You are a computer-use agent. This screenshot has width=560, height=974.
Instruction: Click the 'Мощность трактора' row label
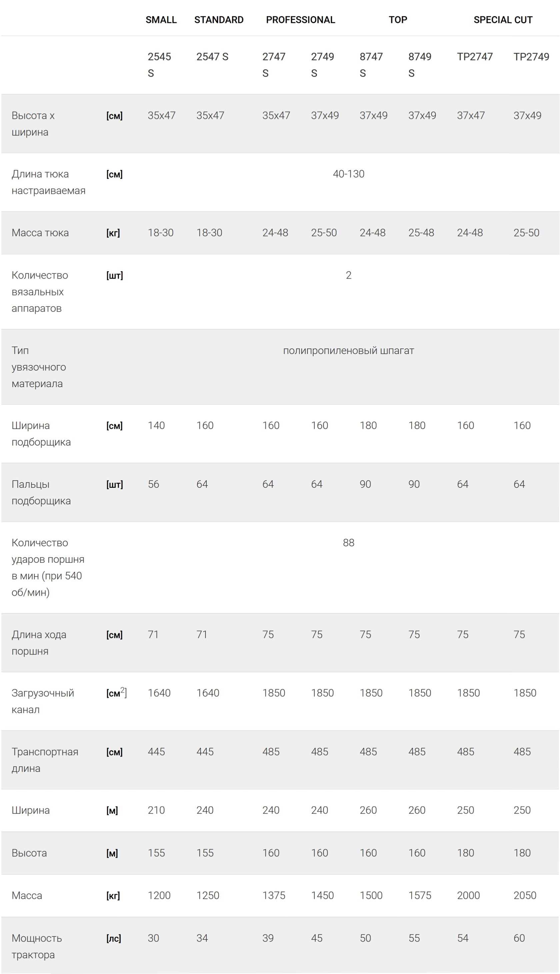[x=37, y=946]
